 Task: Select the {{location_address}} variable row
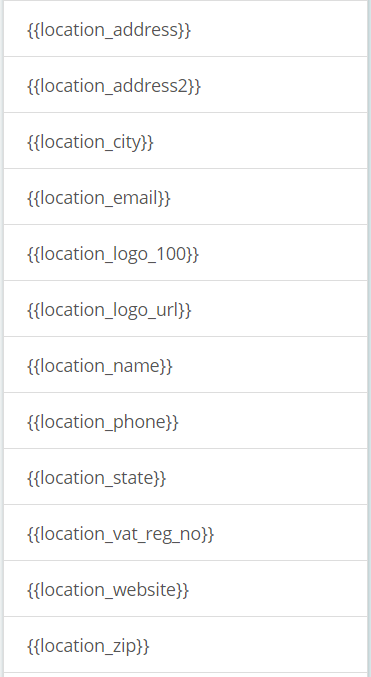pyautogui.click(x=185, y=28)
